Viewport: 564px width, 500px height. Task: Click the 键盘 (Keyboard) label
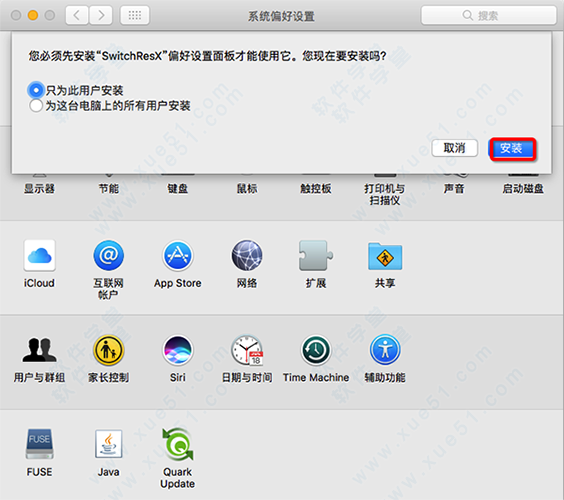pos(178,188)
